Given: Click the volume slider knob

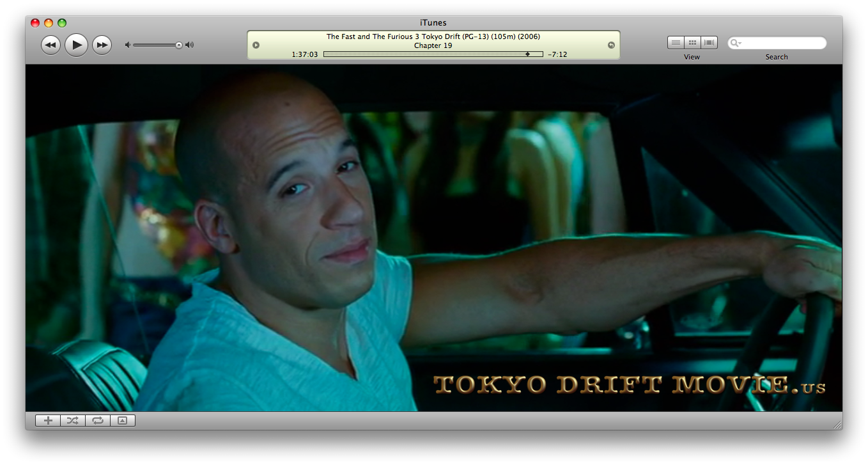Looking at the screenshot, I should pos(179,45).
